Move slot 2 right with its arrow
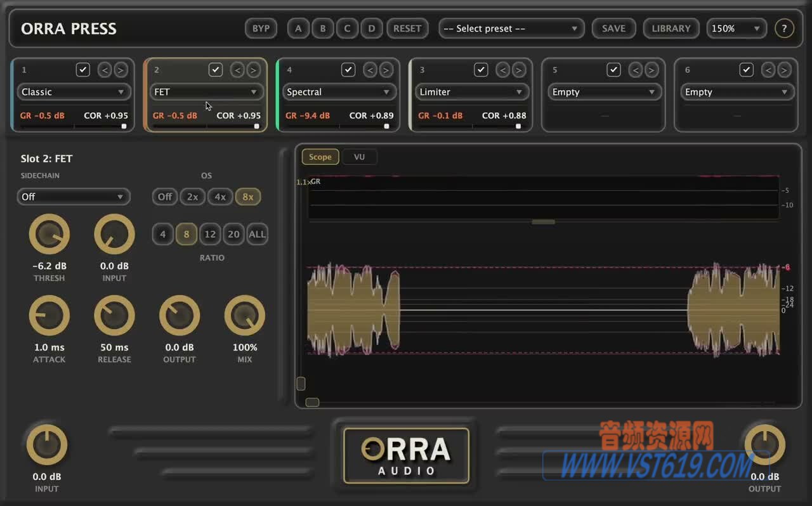The height and width of the screenshot is (506, 812). pyautogui.click(x=253, y=70)
